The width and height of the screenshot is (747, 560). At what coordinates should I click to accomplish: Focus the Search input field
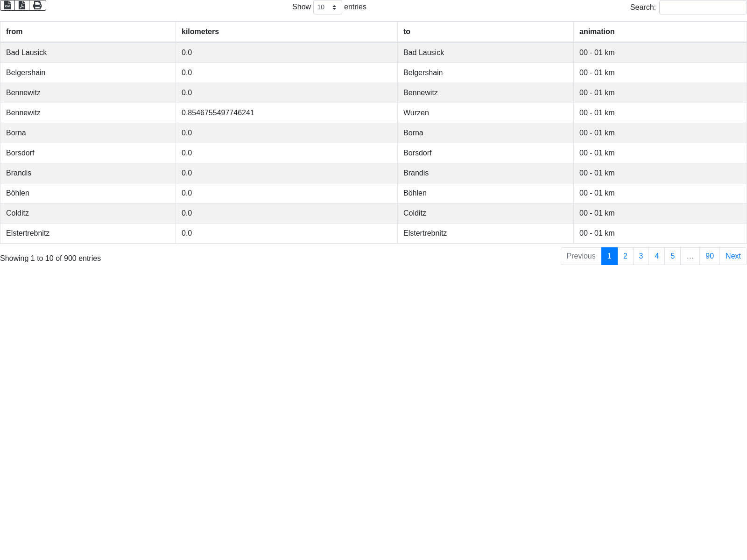pos(702,7)
